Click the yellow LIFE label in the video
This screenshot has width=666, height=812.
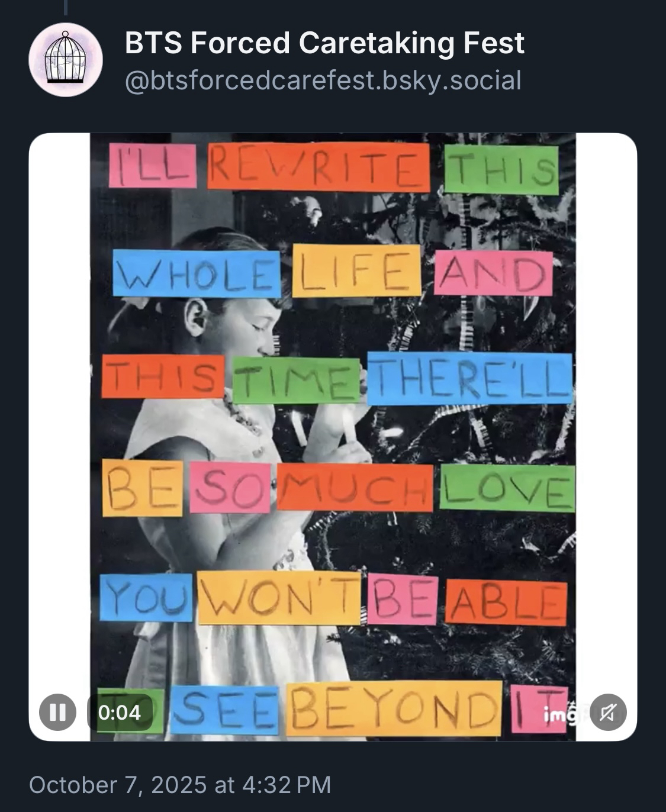coord(356,270)
